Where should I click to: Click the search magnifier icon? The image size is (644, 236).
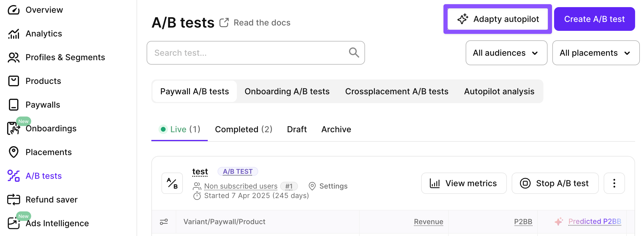[x=354, y=53]
